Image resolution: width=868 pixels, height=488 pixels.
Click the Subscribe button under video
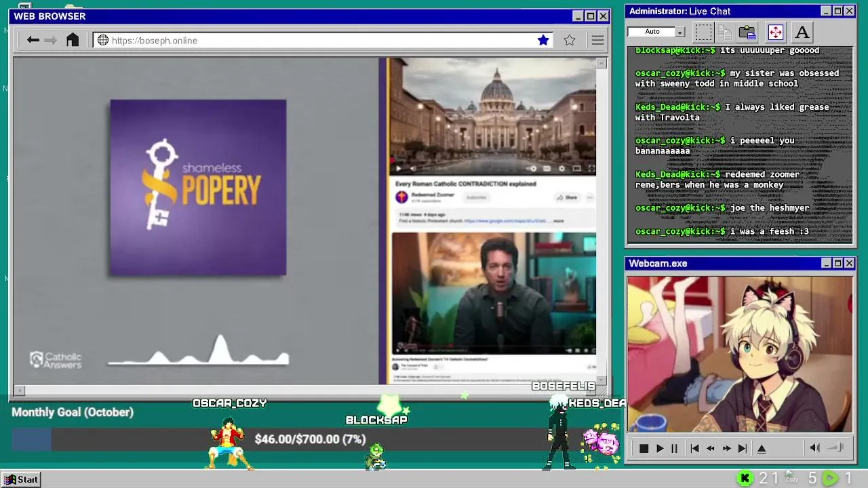click(476, 197)
